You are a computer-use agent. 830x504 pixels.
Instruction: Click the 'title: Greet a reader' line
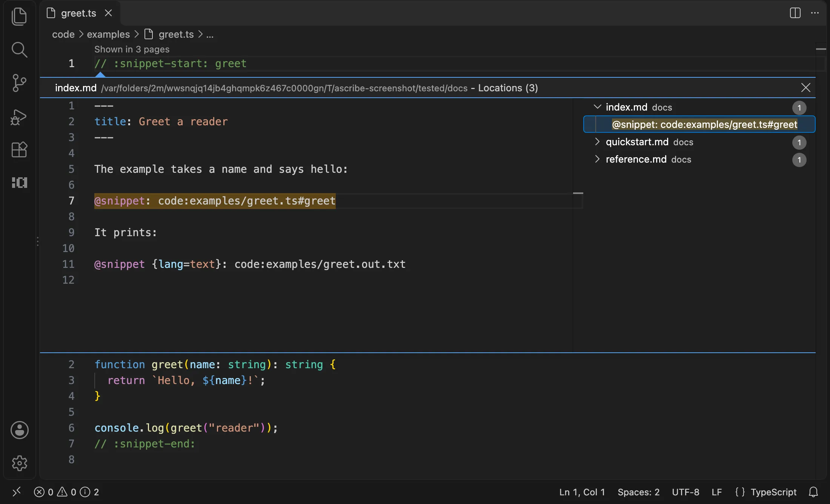[161, 121]
